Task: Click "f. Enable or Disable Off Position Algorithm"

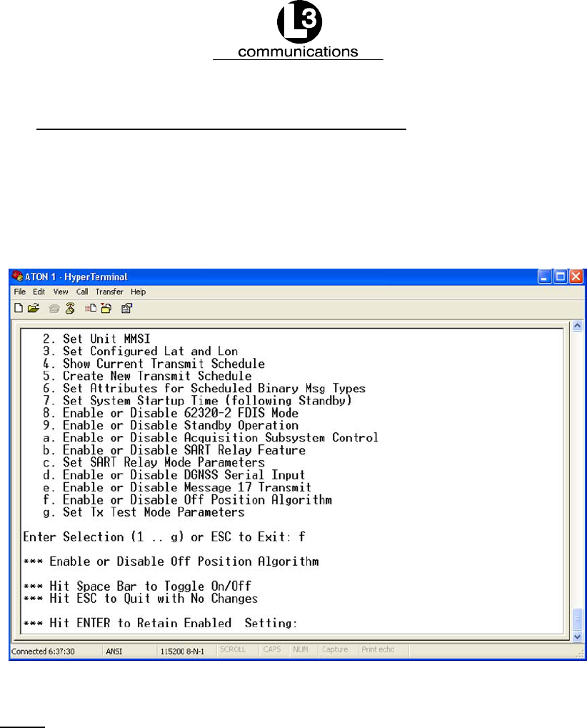Action: (x=188, y=500)
